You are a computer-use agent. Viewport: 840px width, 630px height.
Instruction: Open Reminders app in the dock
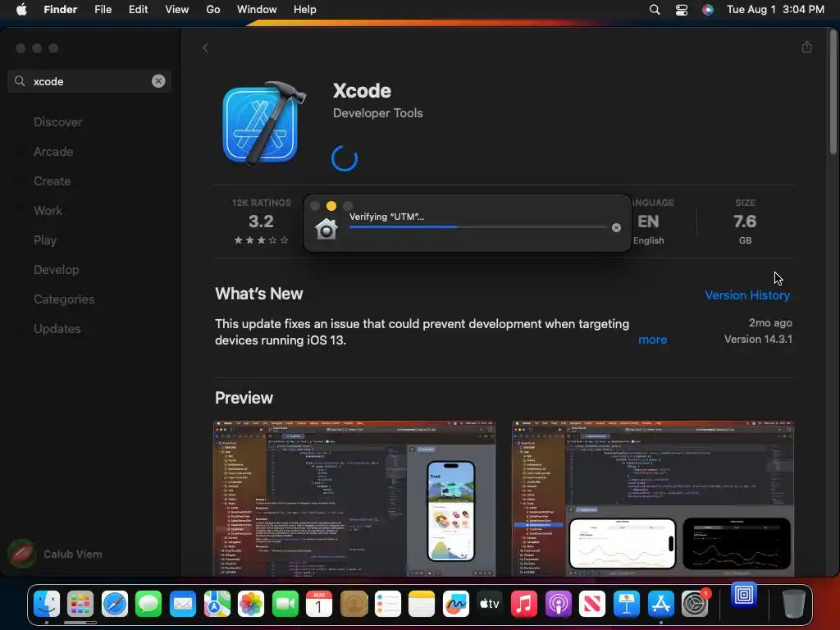[x=388, y=605]
